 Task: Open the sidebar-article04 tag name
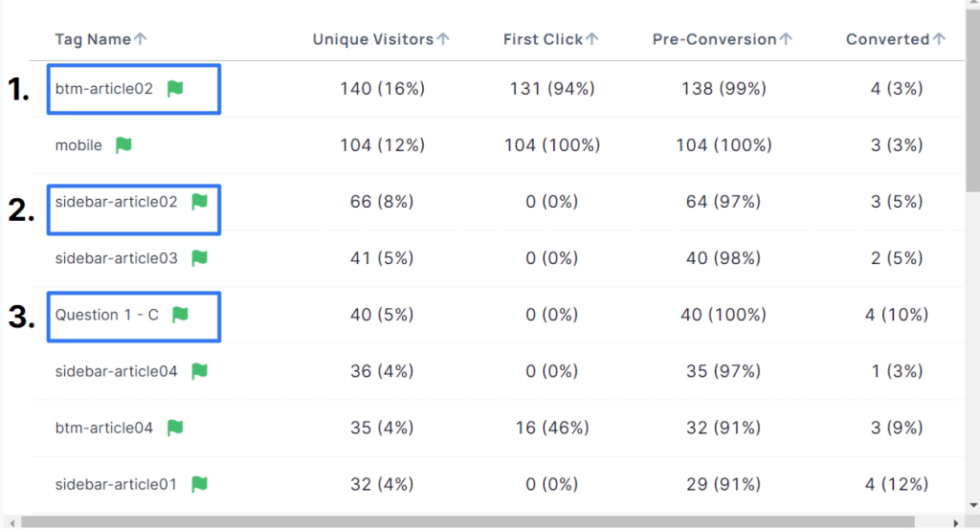[x=116, y=371]
